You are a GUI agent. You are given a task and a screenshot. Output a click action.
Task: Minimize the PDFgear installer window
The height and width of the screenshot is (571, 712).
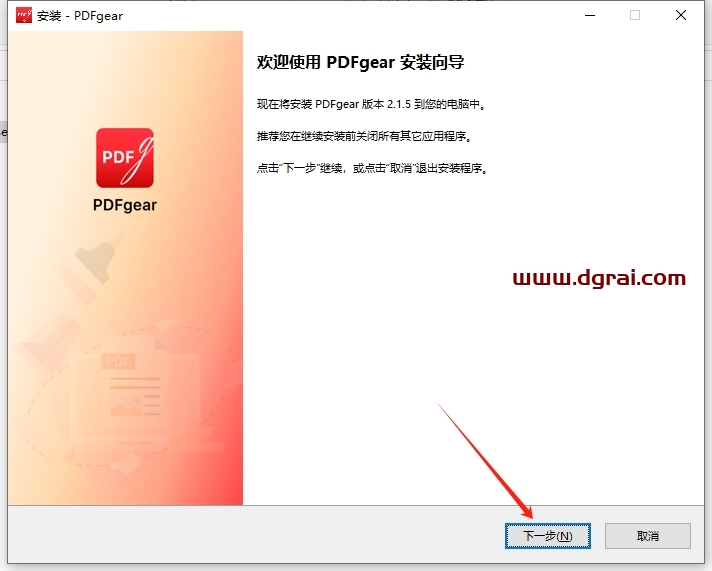[x=590, y=15]
